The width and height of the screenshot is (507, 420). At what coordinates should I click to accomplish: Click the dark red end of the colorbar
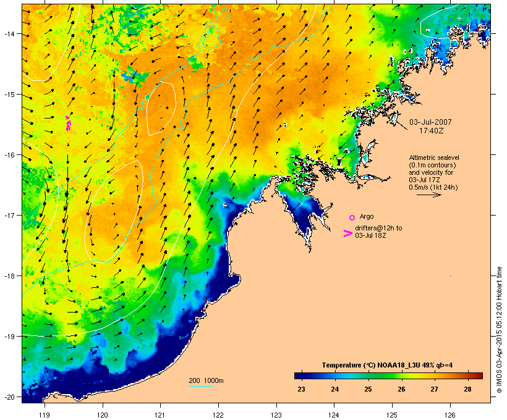pyautogui.click(x=479, y=376)
